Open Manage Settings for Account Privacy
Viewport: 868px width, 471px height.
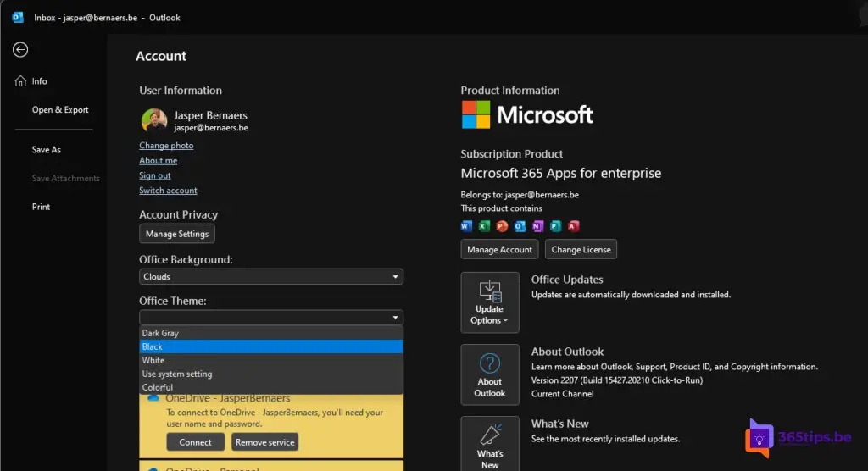tap(177, 234)
